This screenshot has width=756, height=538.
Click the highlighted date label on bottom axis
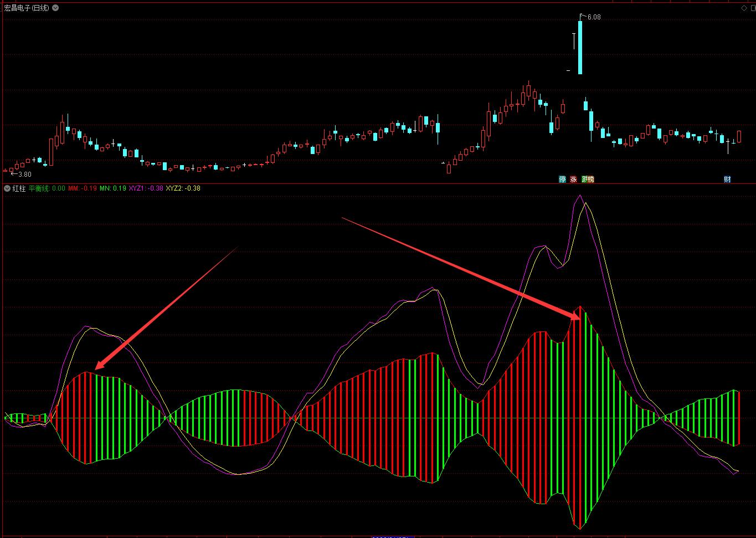393,536
